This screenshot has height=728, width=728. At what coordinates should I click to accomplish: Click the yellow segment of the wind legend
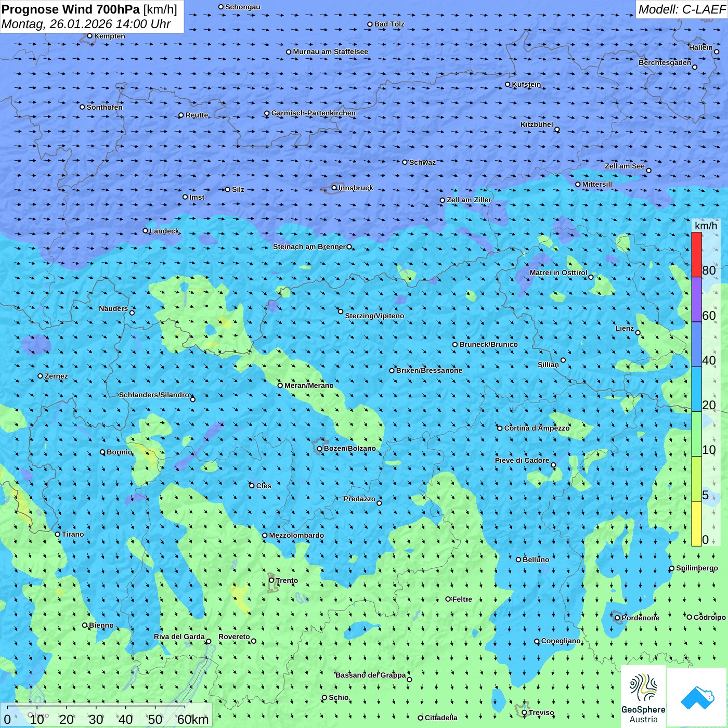click(696, 524)
